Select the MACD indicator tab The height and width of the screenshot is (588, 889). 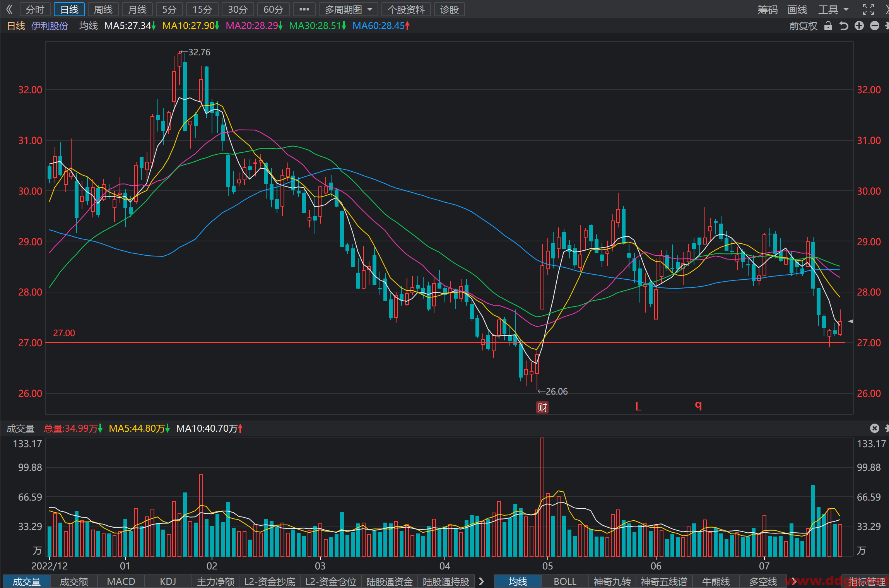point(121,581)
